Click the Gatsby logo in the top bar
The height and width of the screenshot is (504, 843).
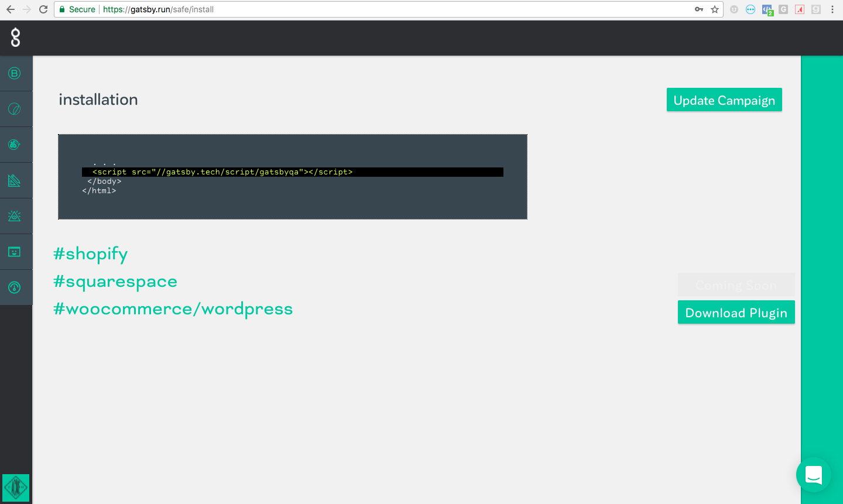(x=16, y=38)
